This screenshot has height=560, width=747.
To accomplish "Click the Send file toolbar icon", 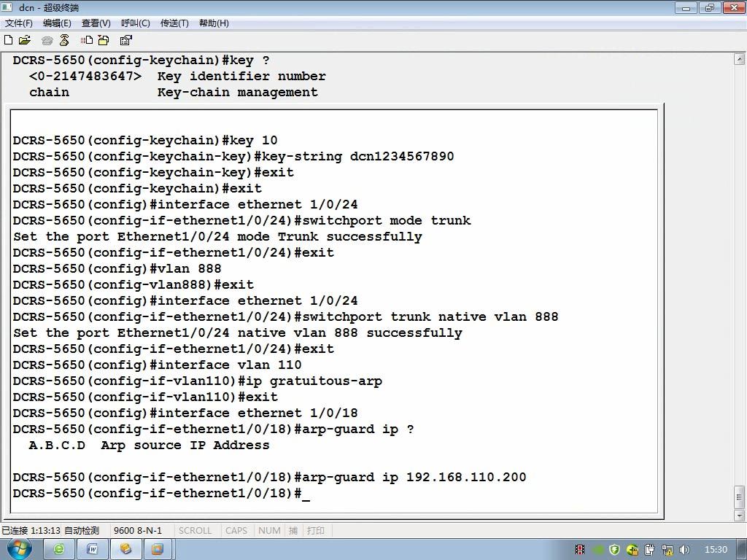I will coord(87,41).
